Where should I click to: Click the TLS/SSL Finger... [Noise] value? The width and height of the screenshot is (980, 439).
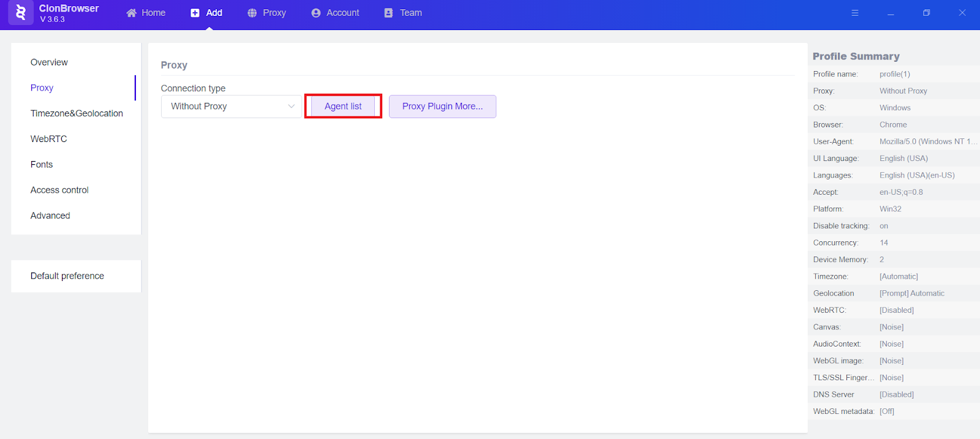[x=892, y=378]
